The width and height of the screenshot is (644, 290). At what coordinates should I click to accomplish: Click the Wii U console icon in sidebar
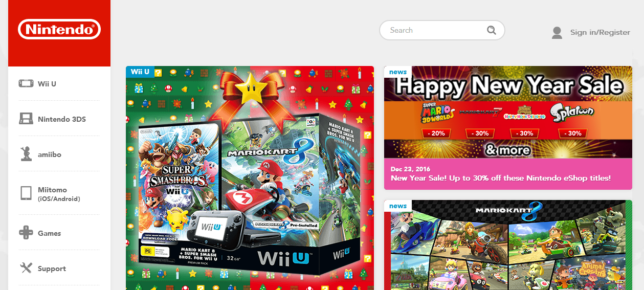26,83
